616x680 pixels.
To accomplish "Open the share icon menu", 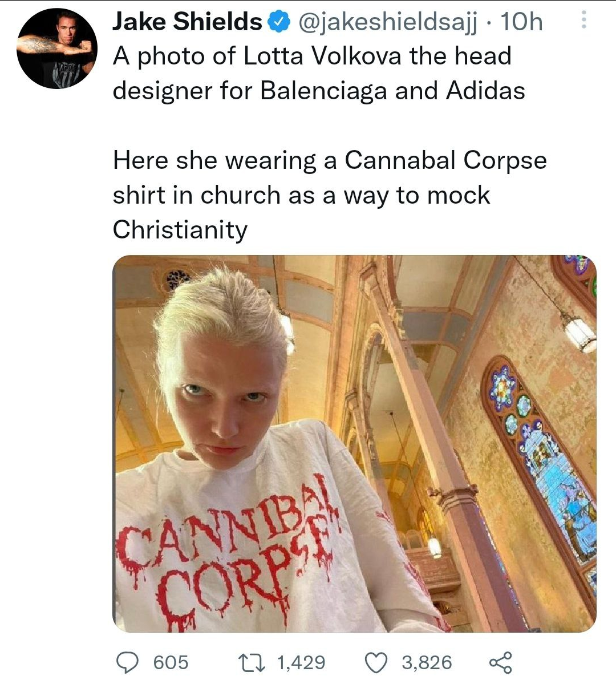I will pos(500,662).
